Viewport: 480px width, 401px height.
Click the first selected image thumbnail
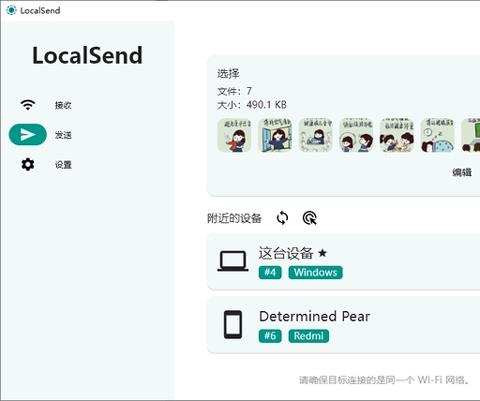(234, 135)
